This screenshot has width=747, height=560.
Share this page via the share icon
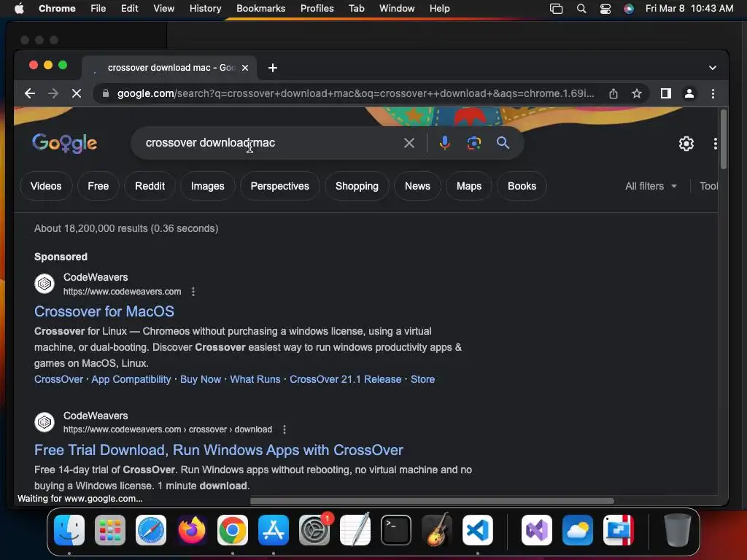[613, 93]
